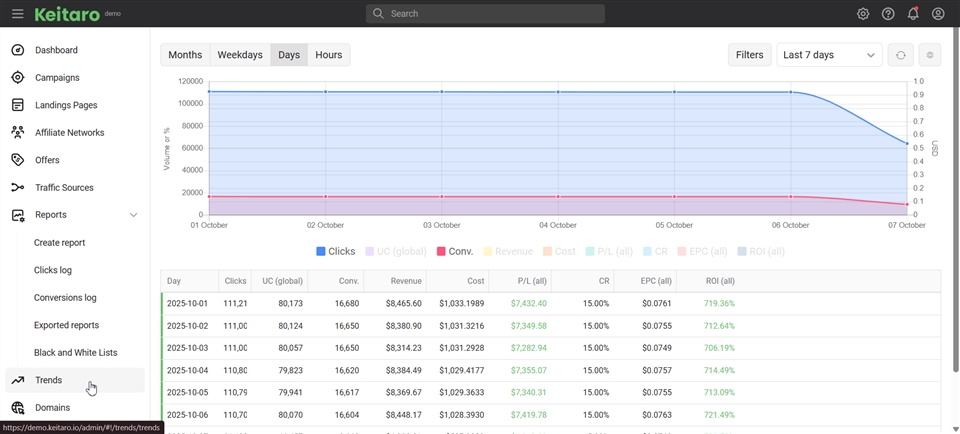
Task: Open the hamburger menu icon
Action: (17, 14)
